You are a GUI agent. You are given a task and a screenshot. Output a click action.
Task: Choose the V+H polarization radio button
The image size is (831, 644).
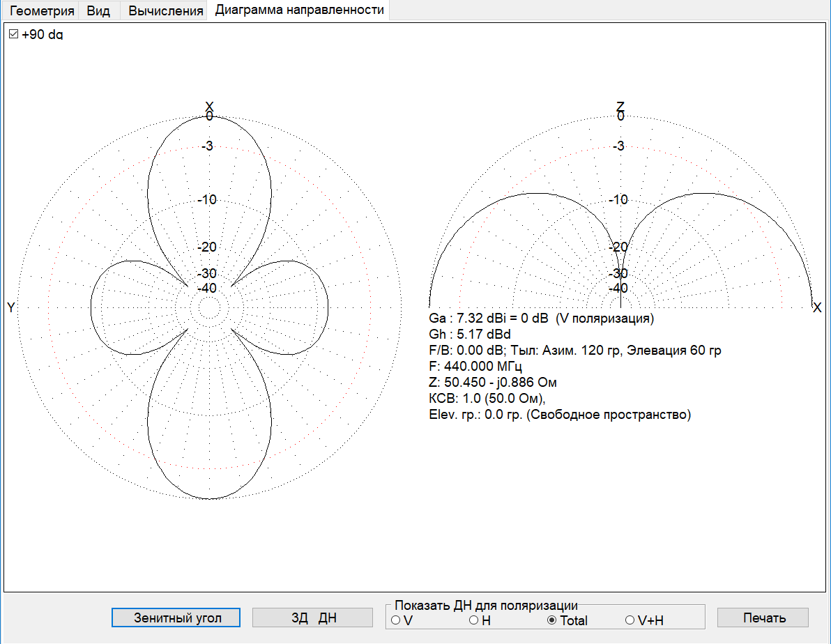click(630, 620)
